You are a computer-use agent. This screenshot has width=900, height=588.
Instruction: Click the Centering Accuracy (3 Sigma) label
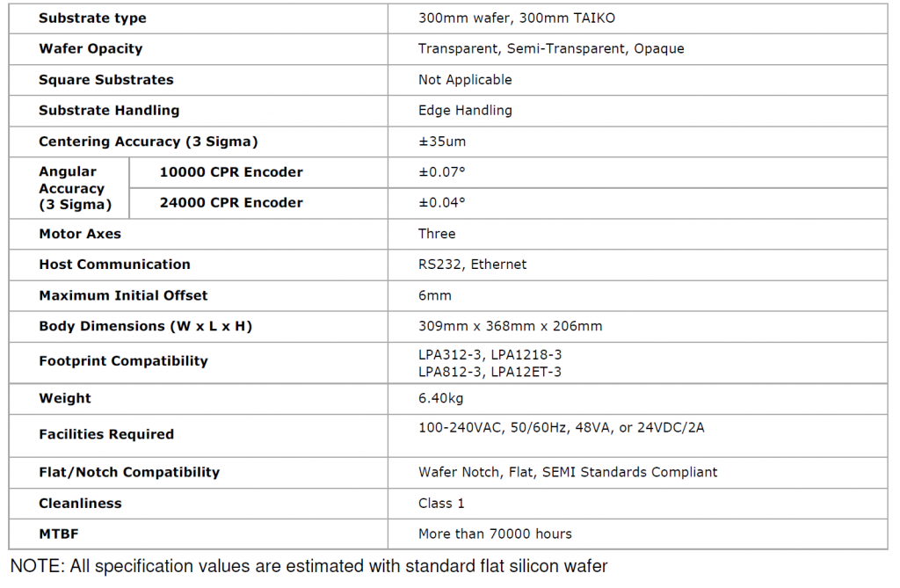click(148, 142)
